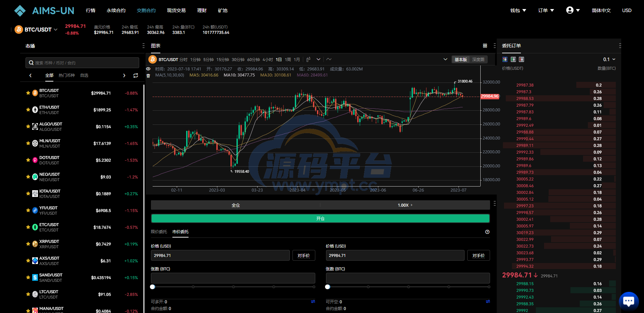Click the candlestick chart type icon
This screenshot has width=644, height=313.
[x=308, y=59]
